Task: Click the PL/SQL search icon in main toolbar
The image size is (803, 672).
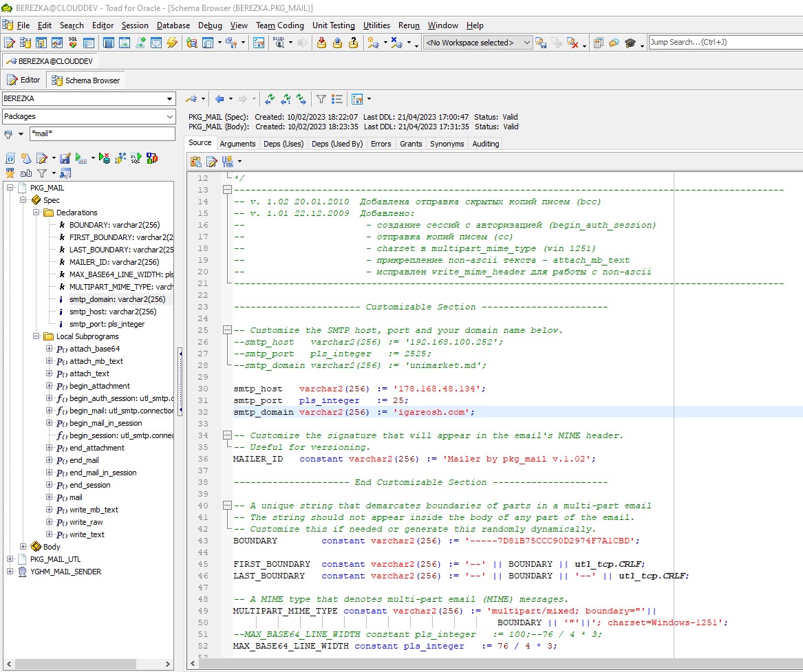Action: 279,43
